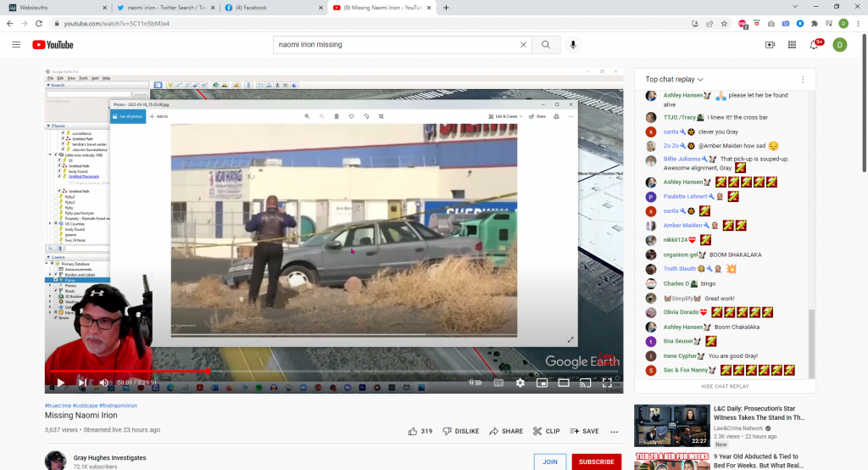868x470 pixels.
Task: Click the search magnifier button
Action: (546, 45)
